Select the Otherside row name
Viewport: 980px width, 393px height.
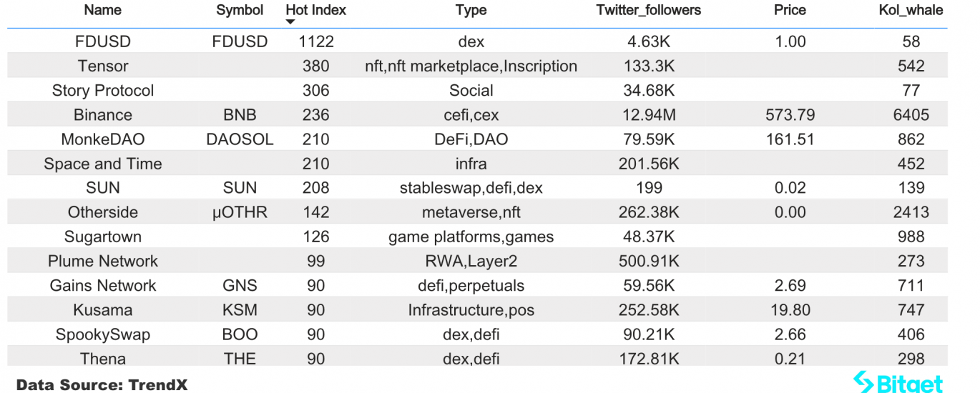(103, 212)
